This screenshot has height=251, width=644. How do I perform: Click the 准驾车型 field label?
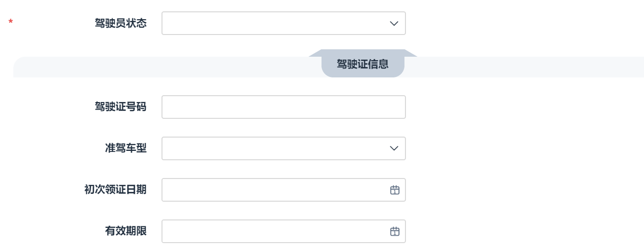click(127, 148)
